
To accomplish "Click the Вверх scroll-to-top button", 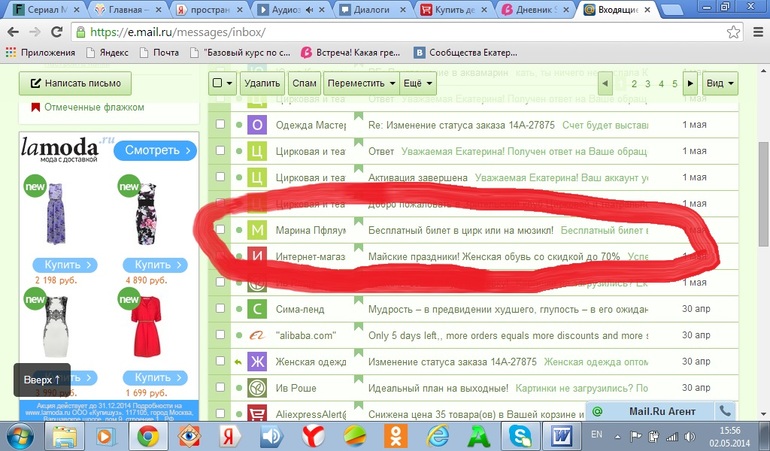I will (x=42, y=380).
